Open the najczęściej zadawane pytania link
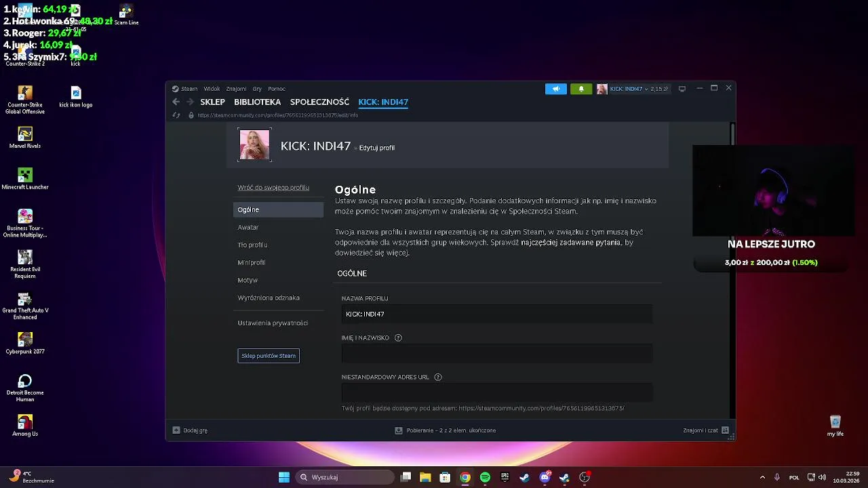The image size is (868, 488). click(x=570, y=242)
